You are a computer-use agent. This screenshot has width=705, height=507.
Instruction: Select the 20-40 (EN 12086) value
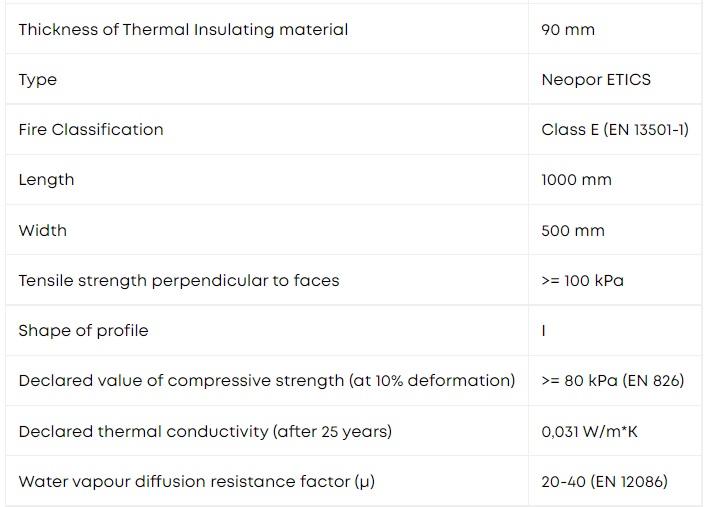pos(604,482)
